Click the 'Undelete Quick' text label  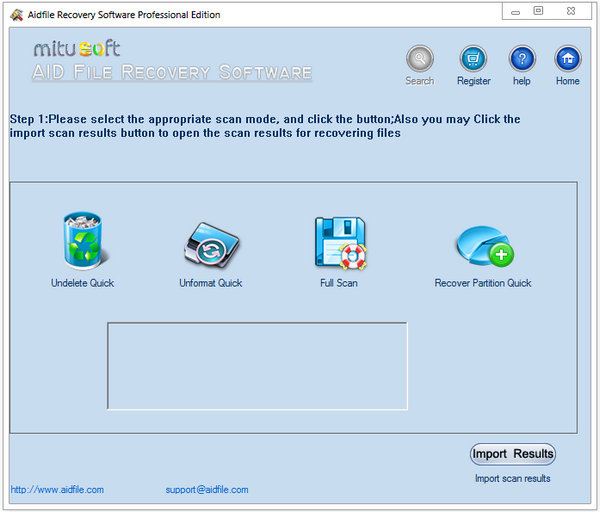click(x=82, y=283)
